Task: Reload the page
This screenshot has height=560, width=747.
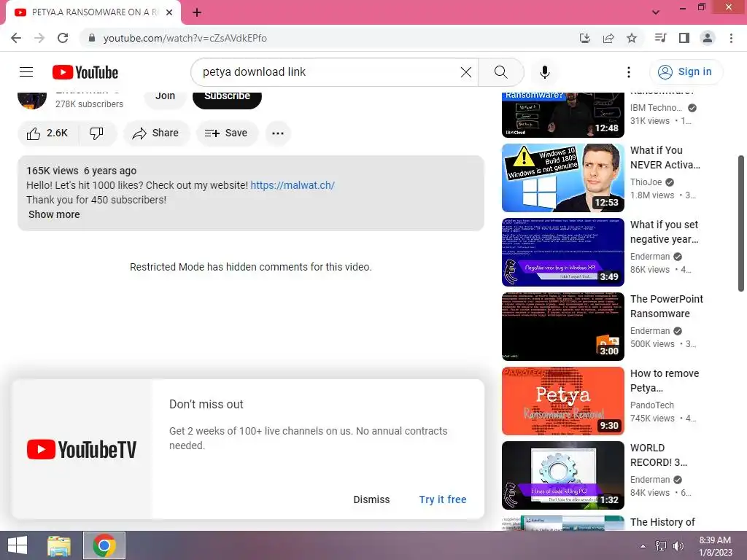Action: [63, 38]
